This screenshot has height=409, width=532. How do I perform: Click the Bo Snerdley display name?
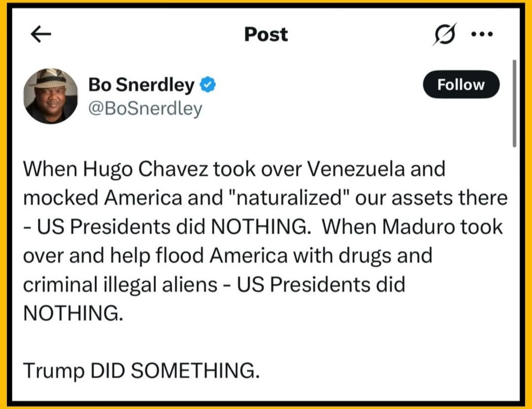(141, 85)
